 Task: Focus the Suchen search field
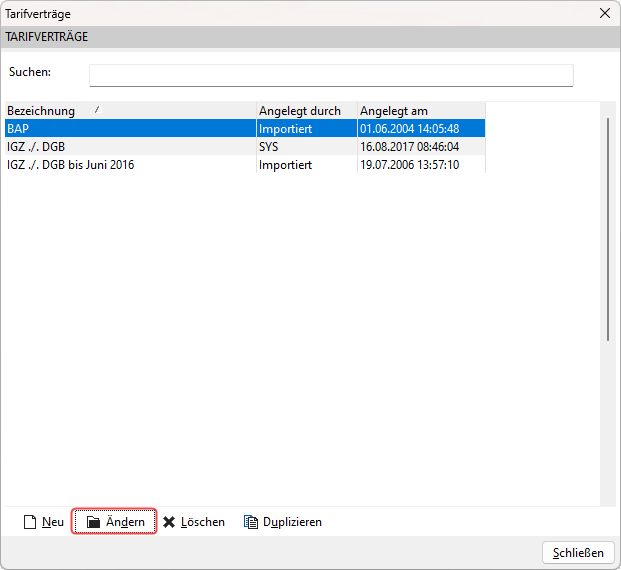tap(331, 75)
